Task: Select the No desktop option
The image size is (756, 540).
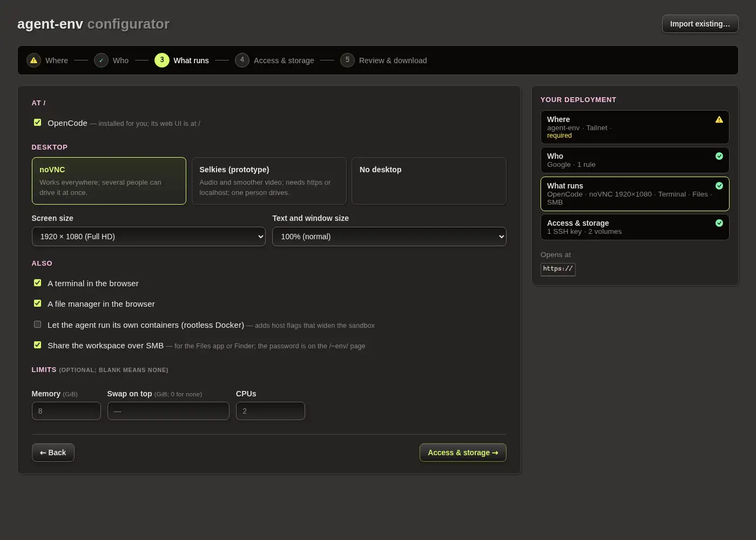Action: pyautogui.click(x=429, y=181)
